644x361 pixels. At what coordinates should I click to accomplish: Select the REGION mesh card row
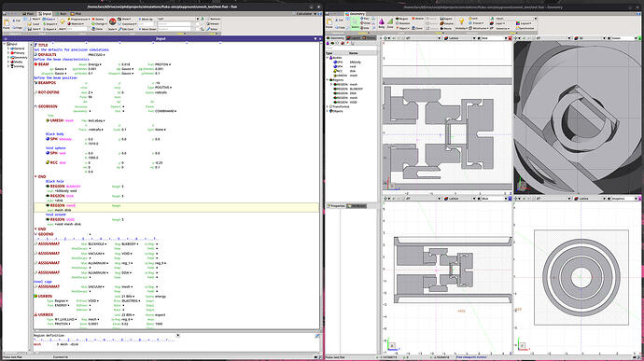(x=176, y=207)
